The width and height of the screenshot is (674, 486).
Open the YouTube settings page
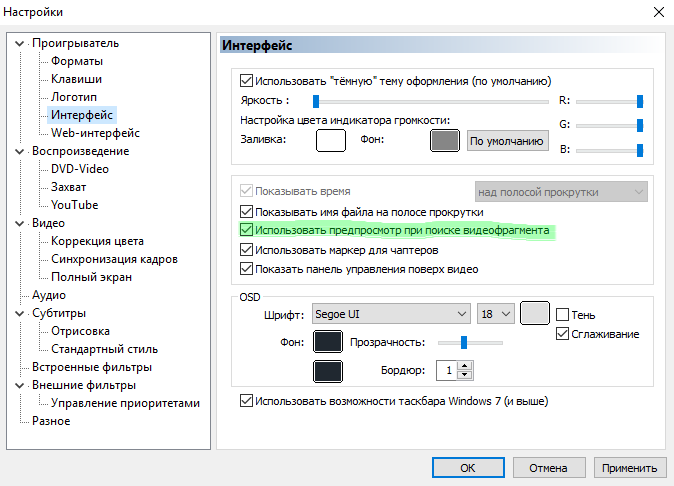point(75,205)
